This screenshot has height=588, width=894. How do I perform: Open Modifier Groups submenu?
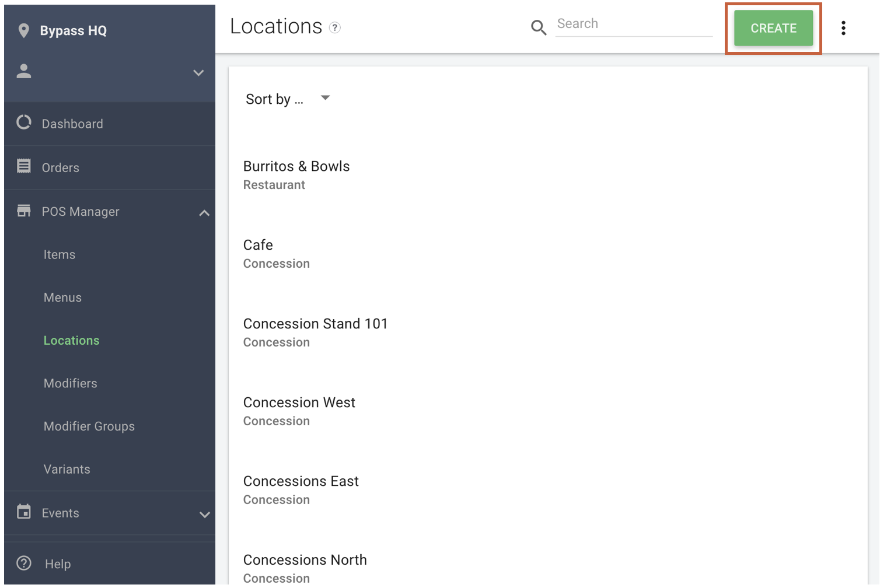[x=89, y=426]
